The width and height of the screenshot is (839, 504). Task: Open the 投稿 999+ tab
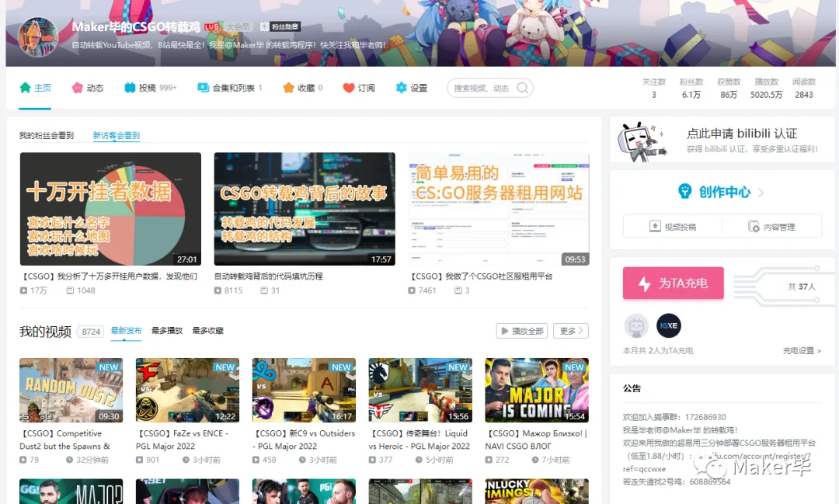click(151, 88)
